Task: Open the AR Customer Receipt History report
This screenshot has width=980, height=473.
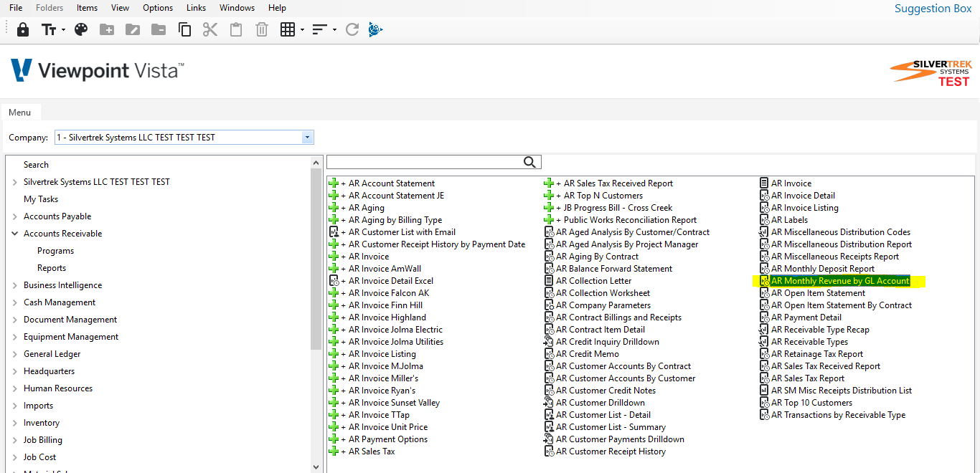Action: tap(611, 451)
